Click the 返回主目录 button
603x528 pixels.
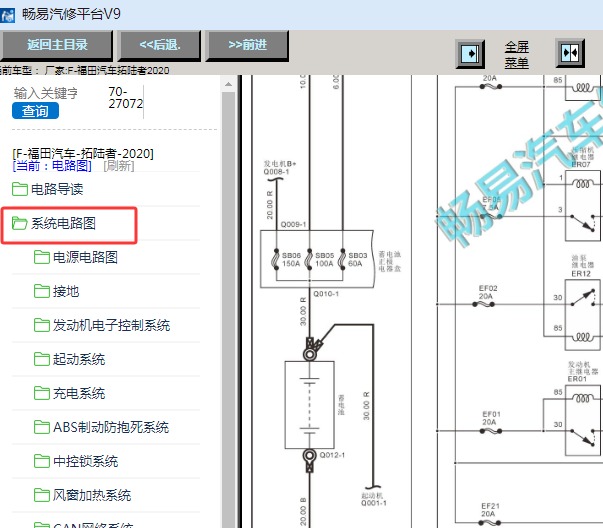coord(56,45)
